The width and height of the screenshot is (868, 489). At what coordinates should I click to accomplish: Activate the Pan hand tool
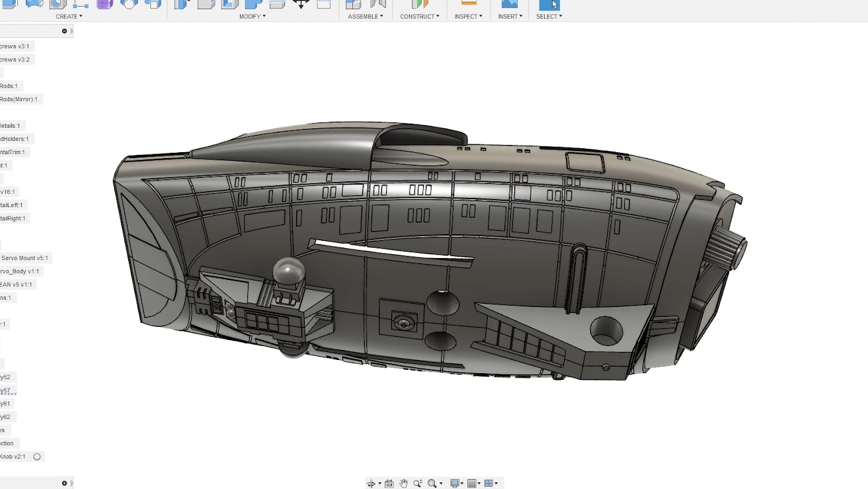403,483
